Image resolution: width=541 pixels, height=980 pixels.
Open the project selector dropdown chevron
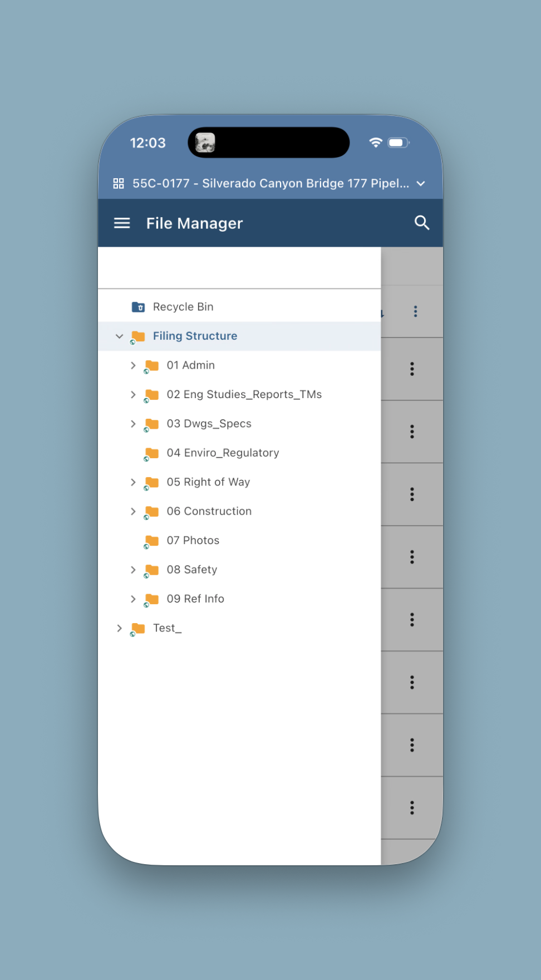click(x=421, y=184)
